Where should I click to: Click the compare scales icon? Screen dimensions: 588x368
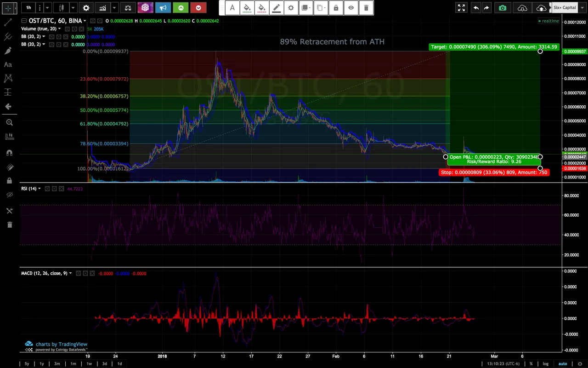click(x=128, y=8)
